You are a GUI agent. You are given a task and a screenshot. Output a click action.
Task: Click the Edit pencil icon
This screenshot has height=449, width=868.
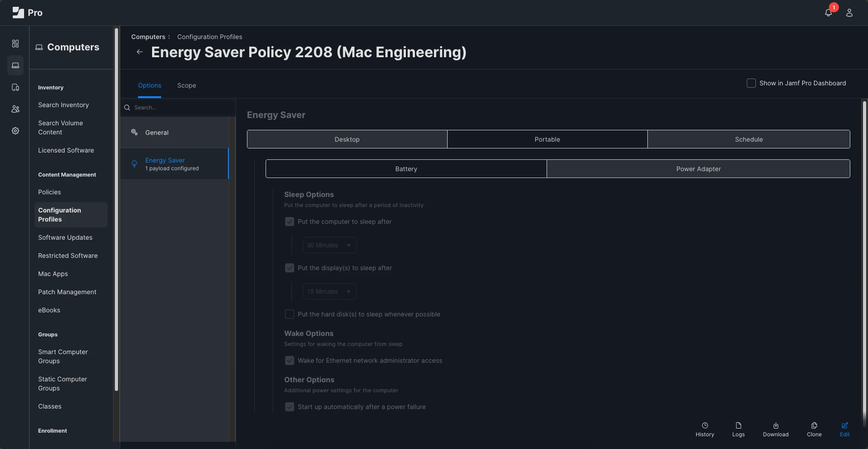tap(845, 425)
